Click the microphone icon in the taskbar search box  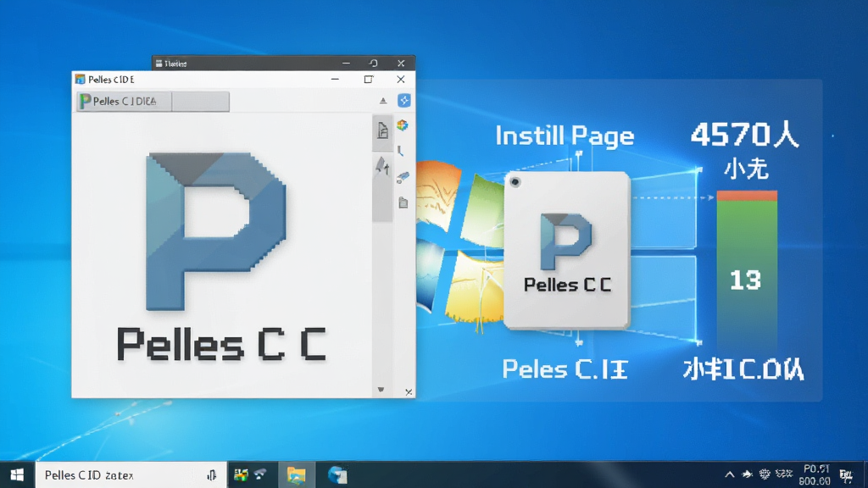tap(211, 474)
